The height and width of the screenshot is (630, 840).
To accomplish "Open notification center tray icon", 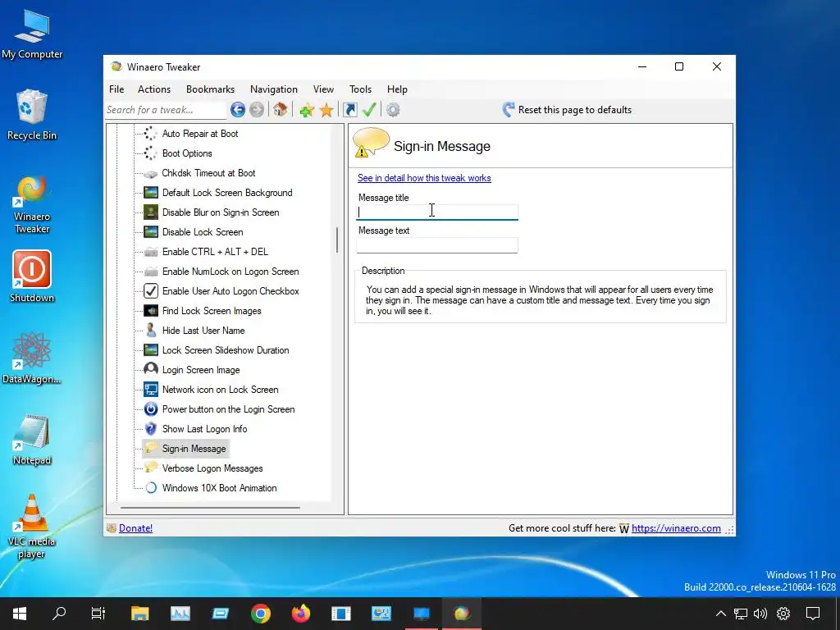I will pos(813,614).
